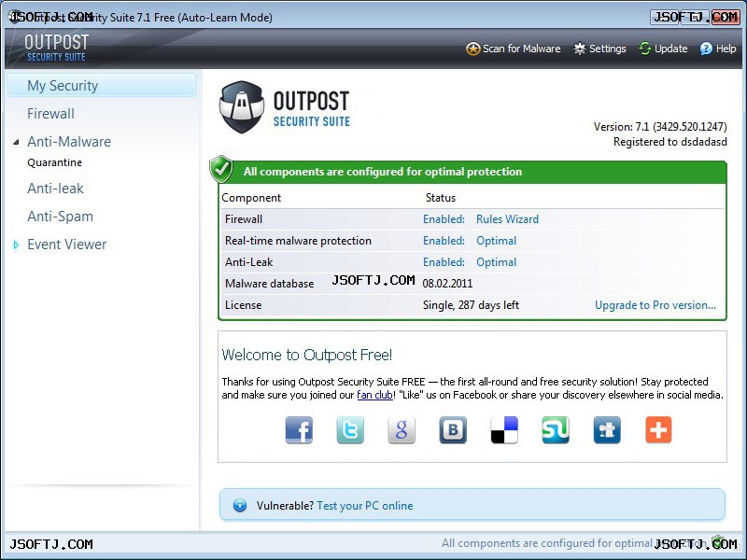
Task: Open Settings from the top toolbar
Action: 608,49
